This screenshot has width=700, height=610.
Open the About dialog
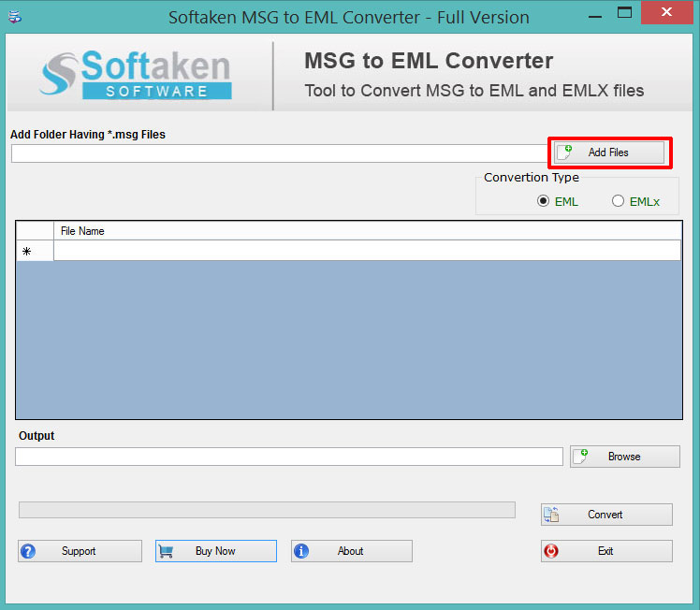(352, 551)
